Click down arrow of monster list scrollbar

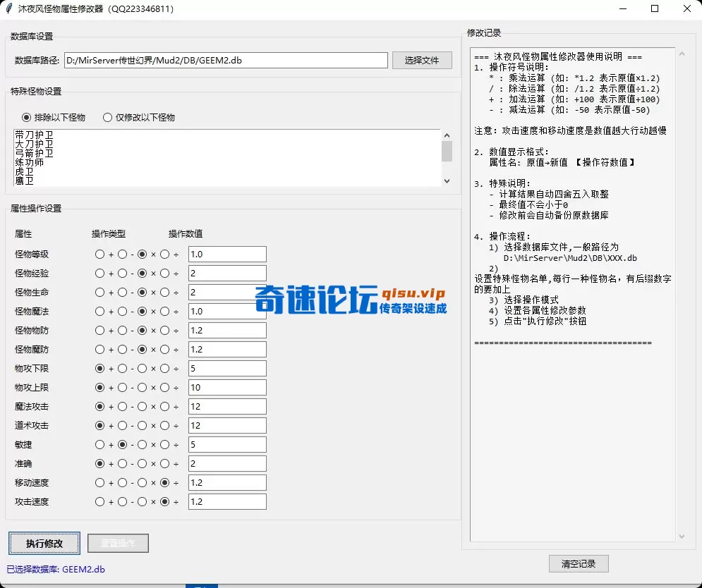pos(447,181)
